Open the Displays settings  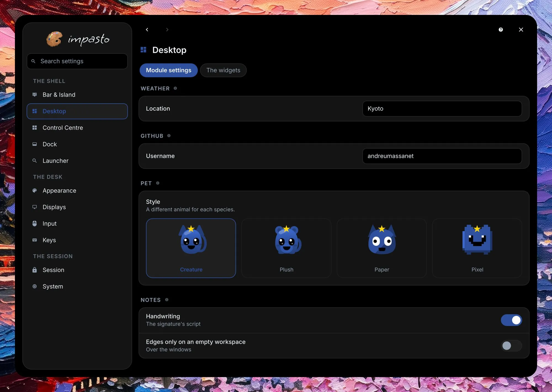[77, 207]
